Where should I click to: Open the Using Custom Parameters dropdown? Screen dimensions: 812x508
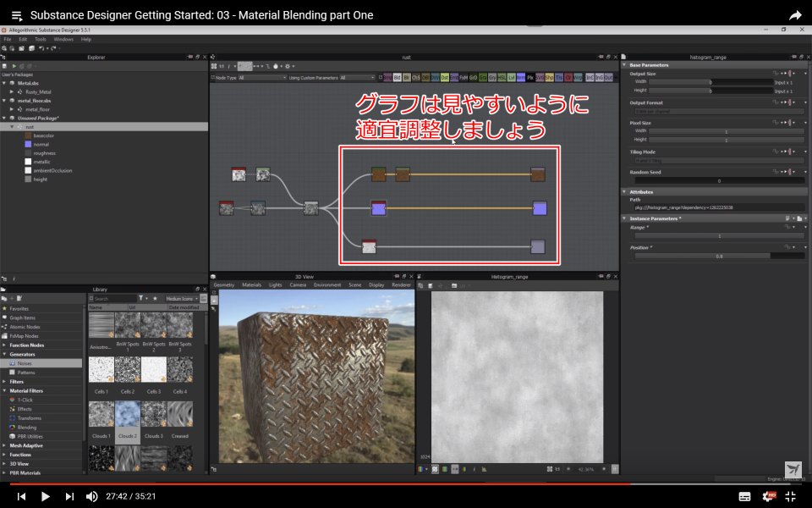click(x=357, y=78)
